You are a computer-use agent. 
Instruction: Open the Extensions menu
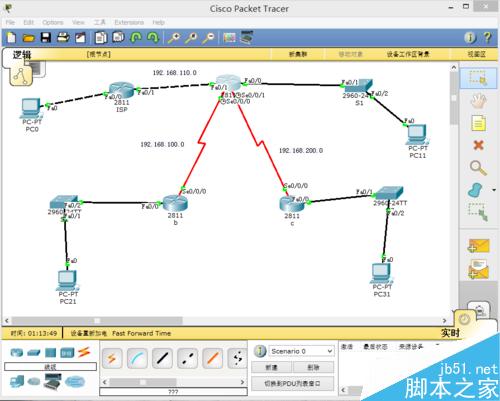(129, 22)
